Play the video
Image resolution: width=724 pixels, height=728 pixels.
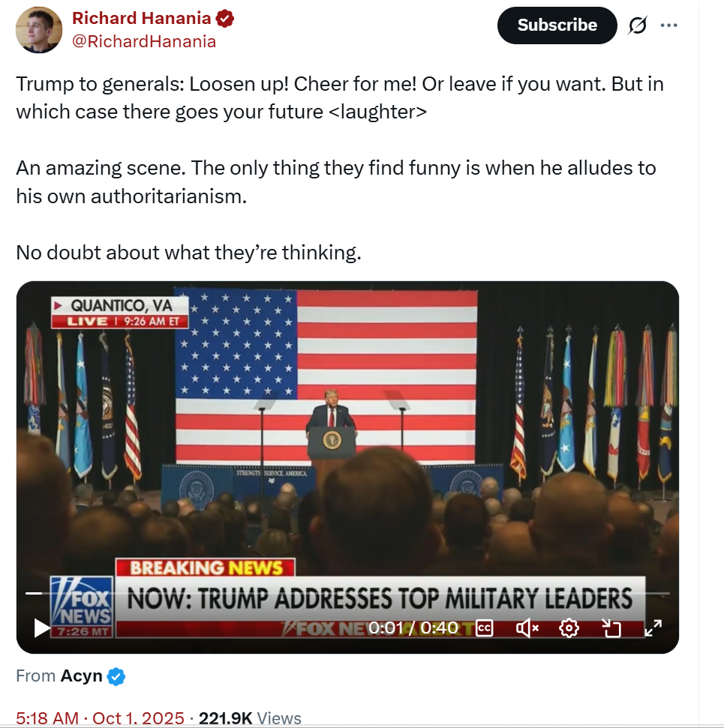point(43,628)
